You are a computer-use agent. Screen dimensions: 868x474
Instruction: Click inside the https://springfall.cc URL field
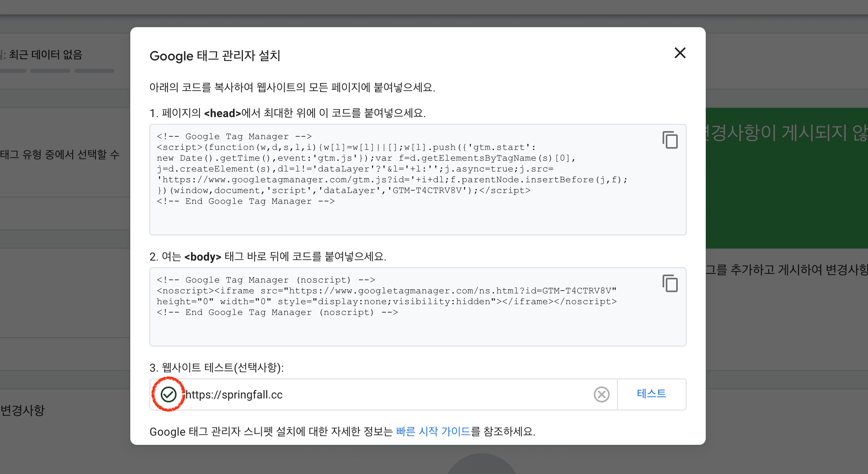[360, 394]
